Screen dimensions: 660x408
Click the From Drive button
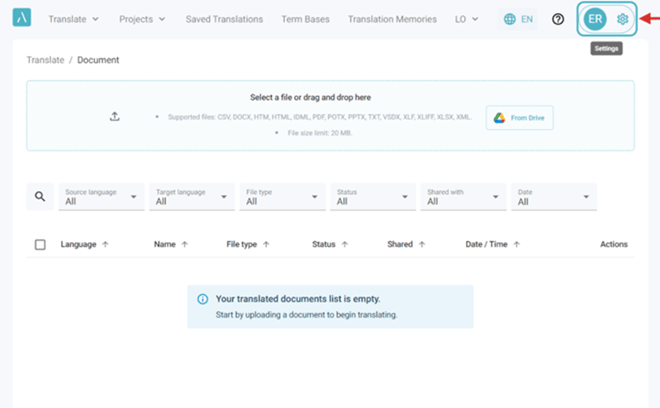tap(519, 117)
